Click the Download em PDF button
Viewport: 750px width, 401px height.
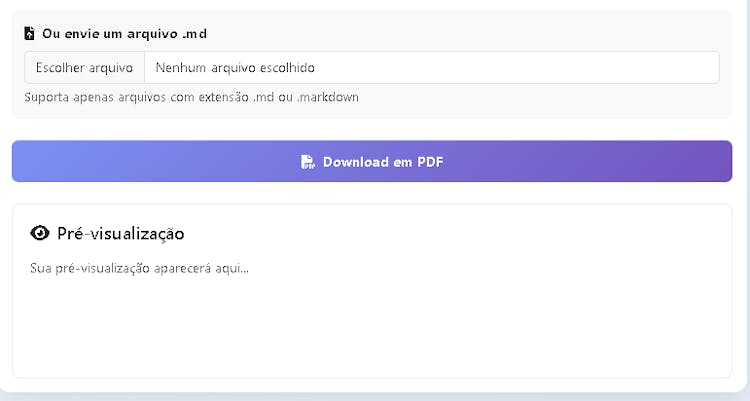[372, 161]
